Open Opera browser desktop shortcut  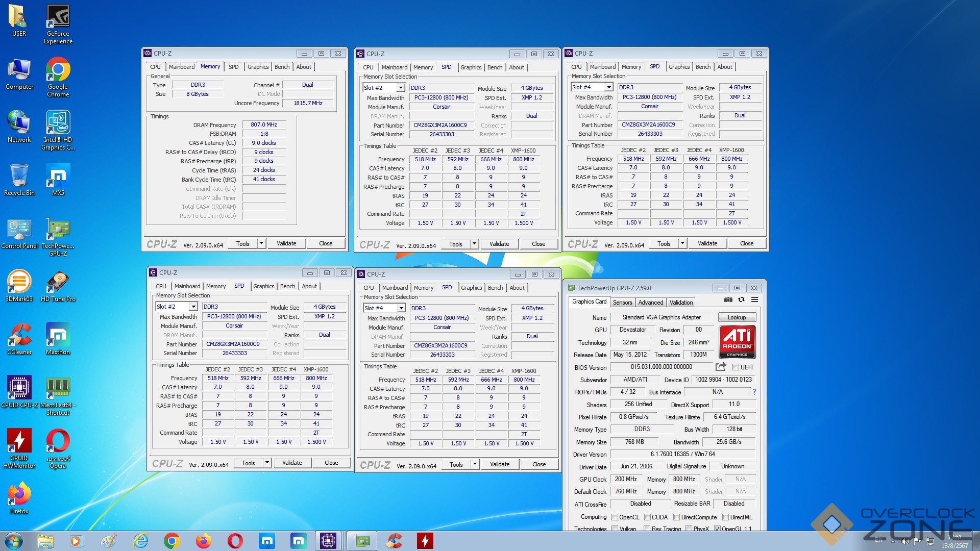58,448
